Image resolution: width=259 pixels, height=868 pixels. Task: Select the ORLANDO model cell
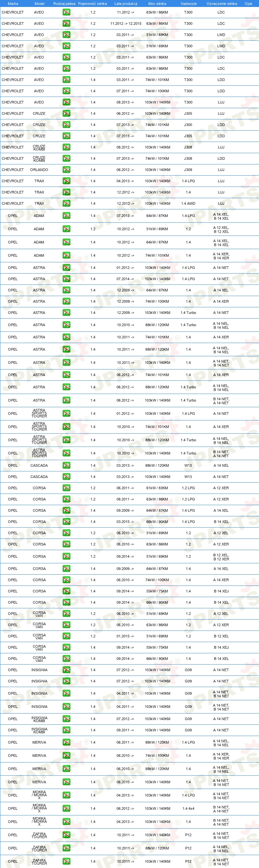coord(39,170)
